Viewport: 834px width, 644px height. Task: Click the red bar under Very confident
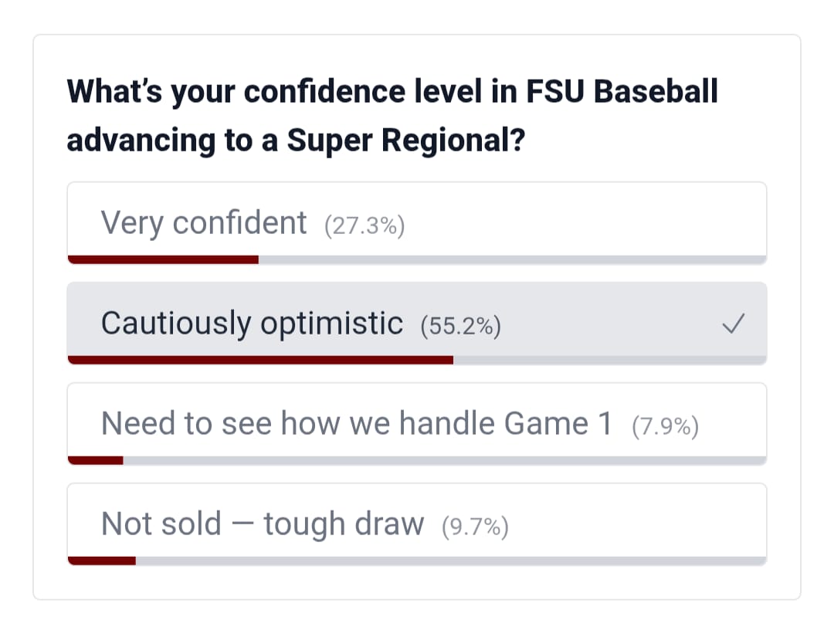163,259
